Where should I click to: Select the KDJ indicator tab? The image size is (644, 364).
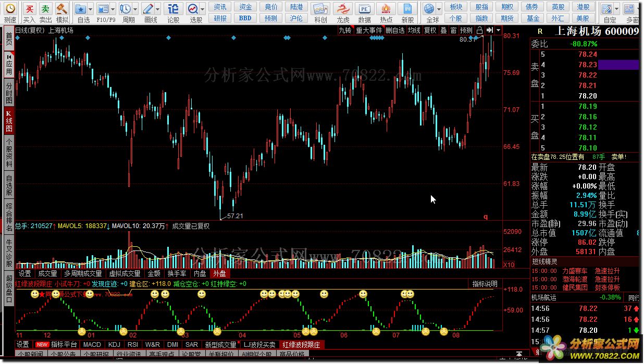[114, 345]
